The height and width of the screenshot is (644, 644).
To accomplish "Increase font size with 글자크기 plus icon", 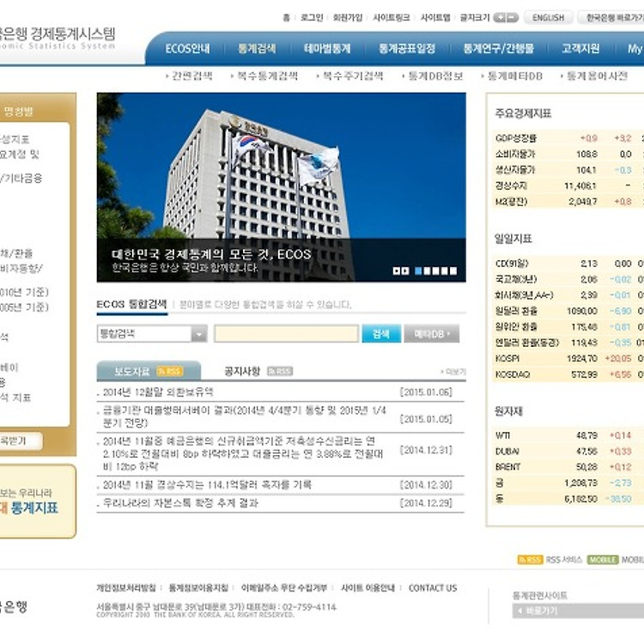I will pos(501,17).
